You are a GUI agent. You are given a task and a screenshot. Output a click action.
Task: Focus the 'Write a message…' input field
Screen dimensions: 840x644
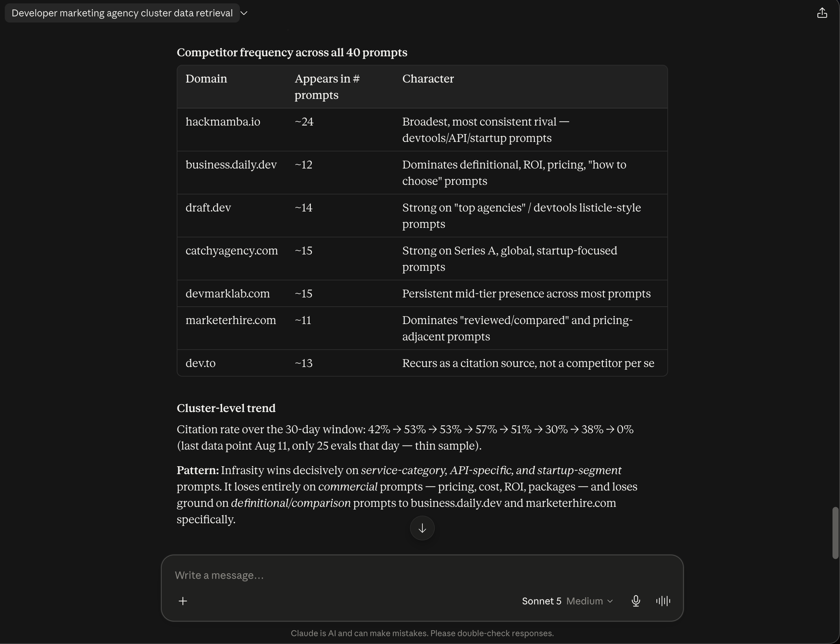422,575
